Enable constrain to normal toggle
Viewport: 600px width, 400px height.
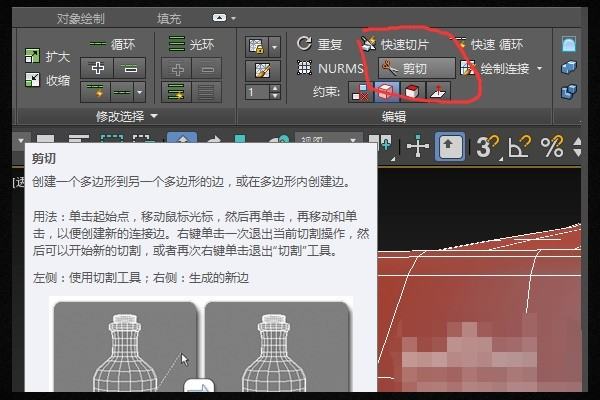[438, 92]
